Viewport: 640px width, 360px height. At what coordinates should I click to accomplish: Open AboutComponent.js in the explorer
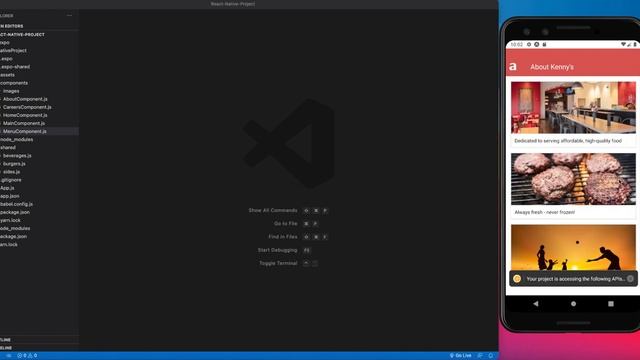point(25,99)
